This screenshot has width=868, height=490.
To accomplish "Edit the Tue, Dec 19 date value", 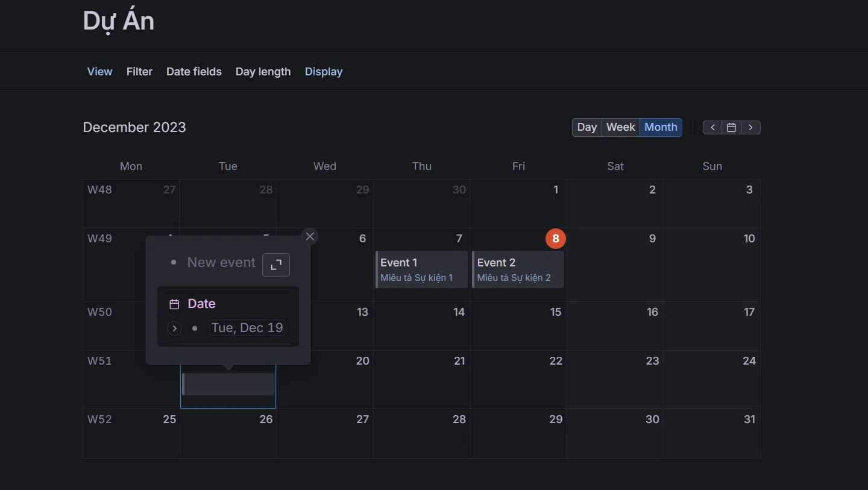I will pos(247,328).
